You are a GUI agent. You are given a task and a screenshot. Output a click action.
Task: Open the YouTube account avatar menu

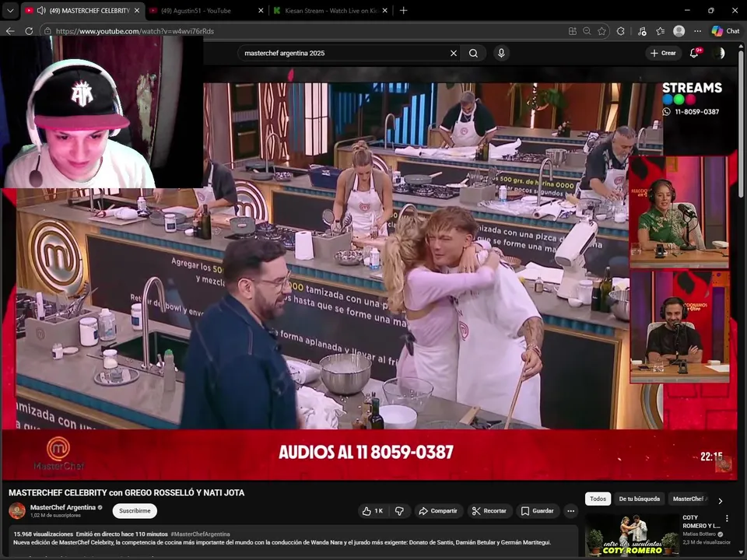(719, 53)
